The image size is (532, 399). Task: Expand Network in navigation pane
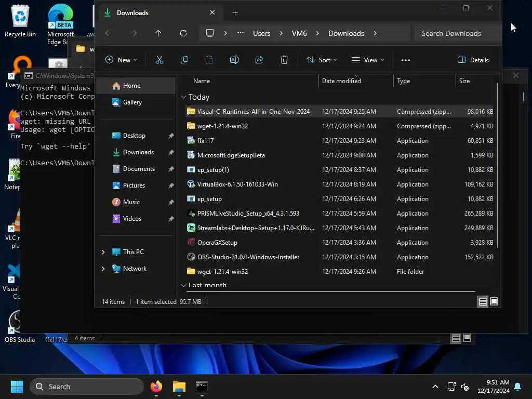pyautogui.click(x=103, y=269)
